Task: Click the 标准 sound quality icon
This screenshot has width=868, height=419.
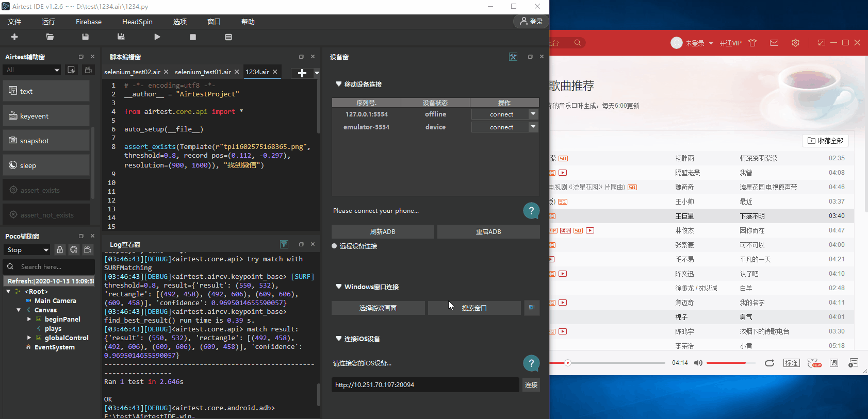Action: click(791, 363)
